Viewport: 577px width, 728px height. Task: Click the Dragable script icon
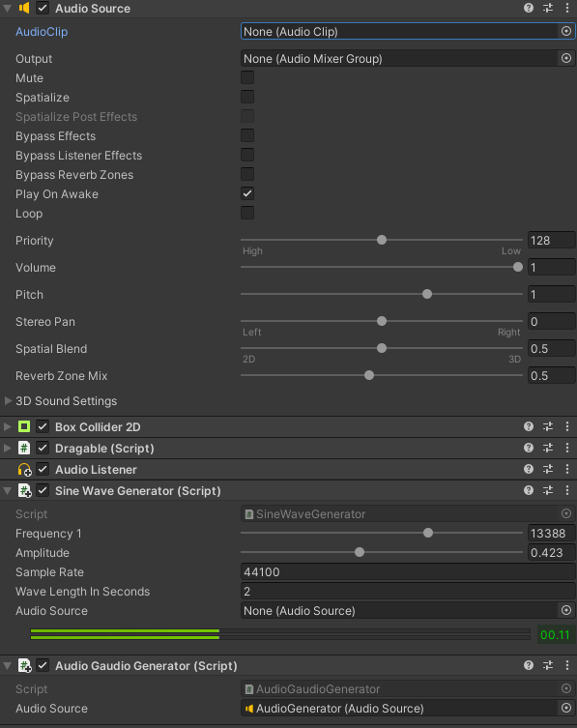(23, 448)
